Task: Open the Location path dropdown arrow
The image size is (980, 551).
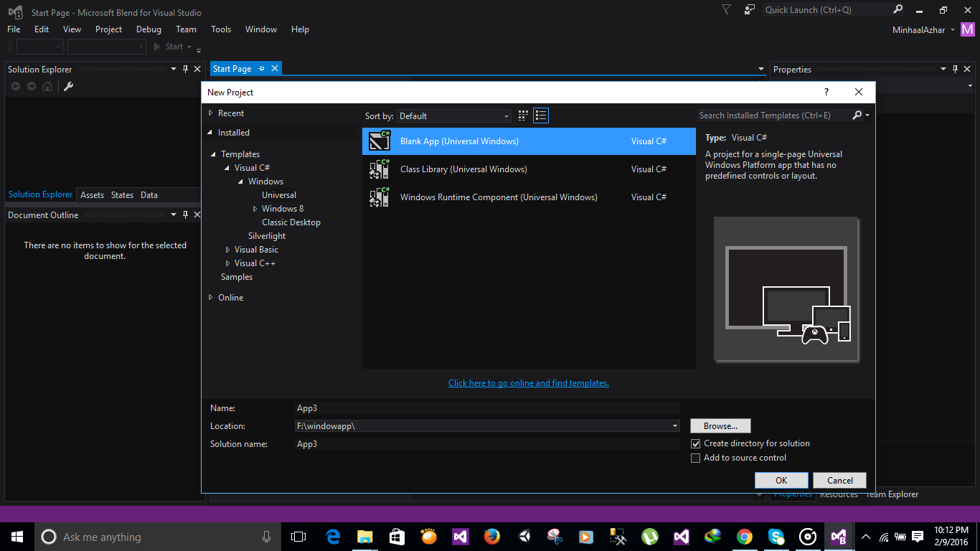Action: (675, 426)
